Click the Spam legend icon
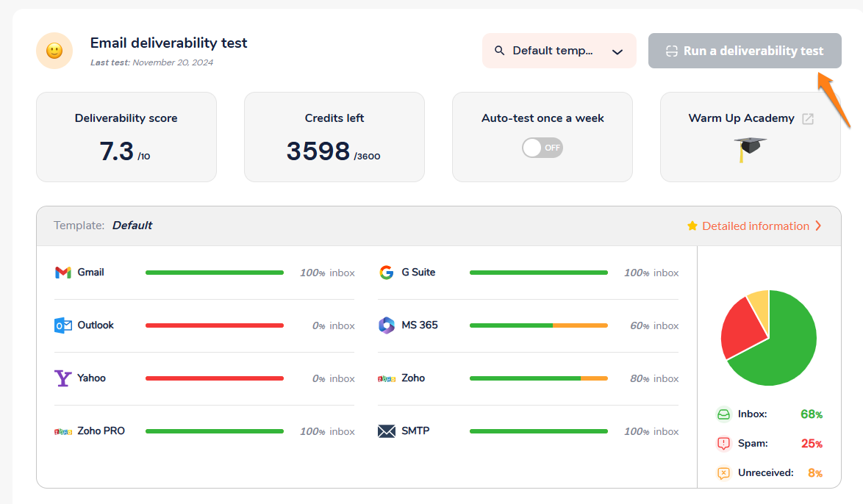Image resolution: width=863 pixels, height=504 pixels. (x=724, y=444)
